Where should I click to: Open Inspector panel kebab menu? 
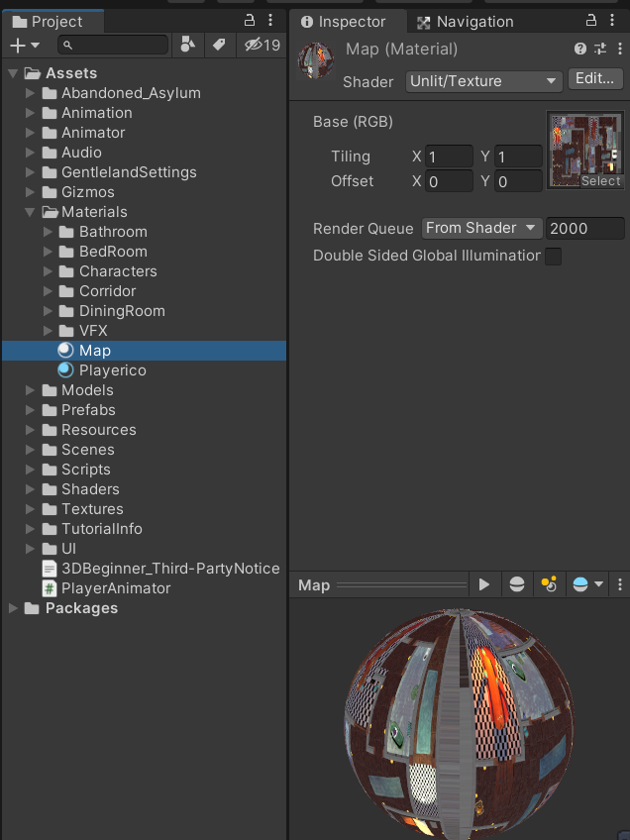(x=612, y=21)
